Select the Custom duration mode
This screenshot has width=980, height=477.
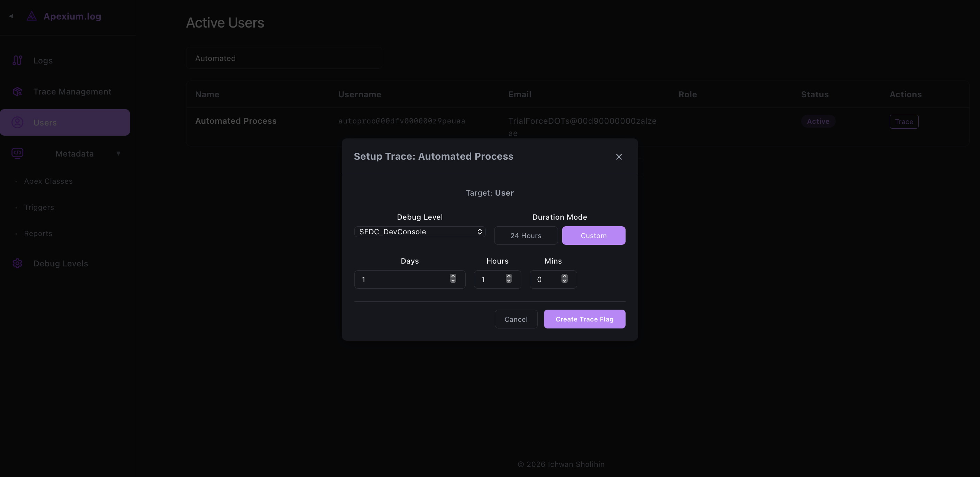(x=594, y=236)
